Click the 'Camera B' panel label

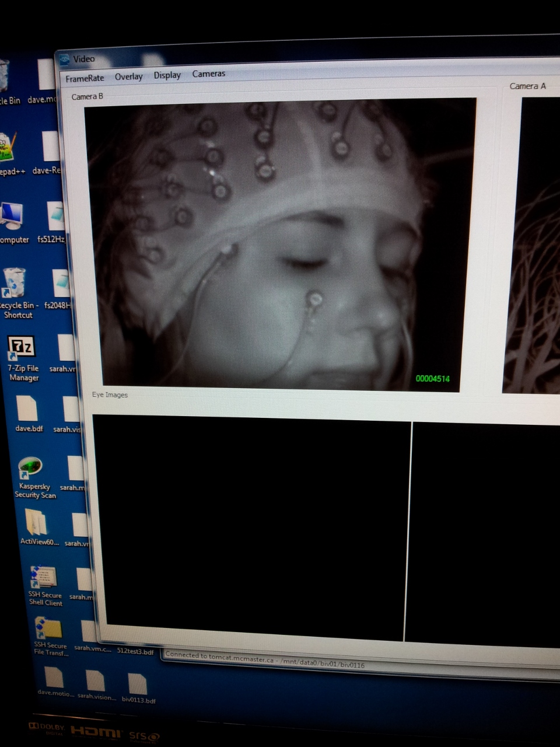(x=87, y=96)
